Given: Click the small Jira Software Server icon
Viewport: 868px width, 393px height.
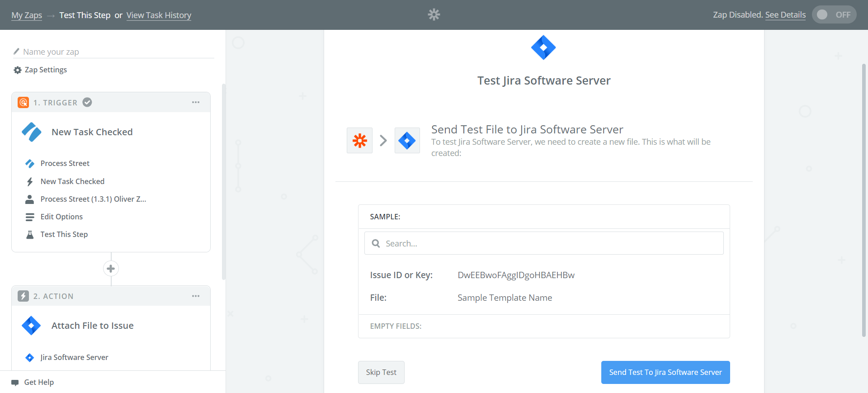Looking at the screenshot, I should 30,358.
